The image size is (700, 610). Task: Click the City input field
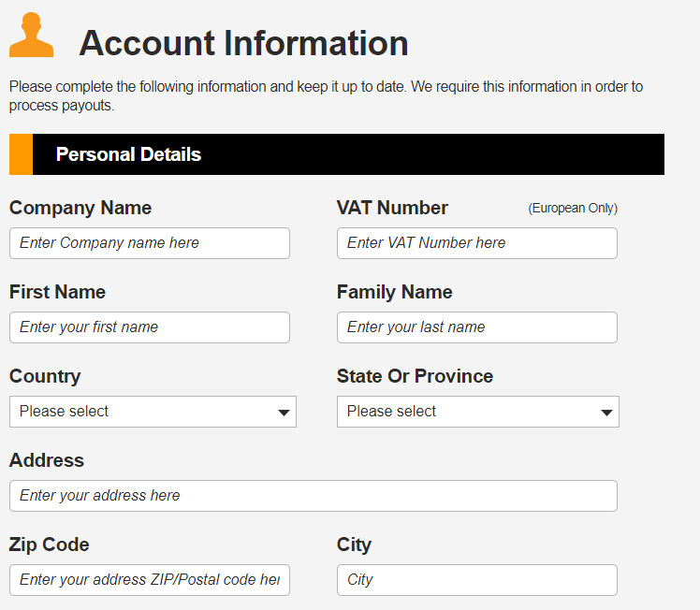coord(476,580)
